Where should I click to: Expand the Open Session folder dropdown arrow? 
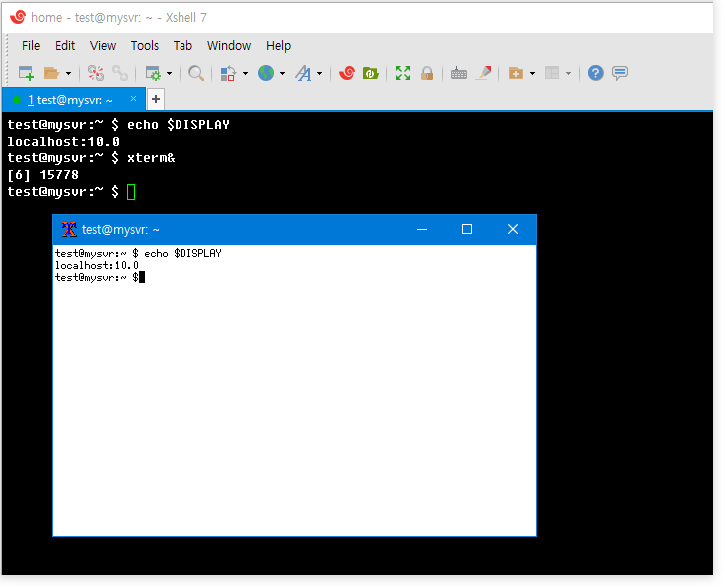click(68, 73)
